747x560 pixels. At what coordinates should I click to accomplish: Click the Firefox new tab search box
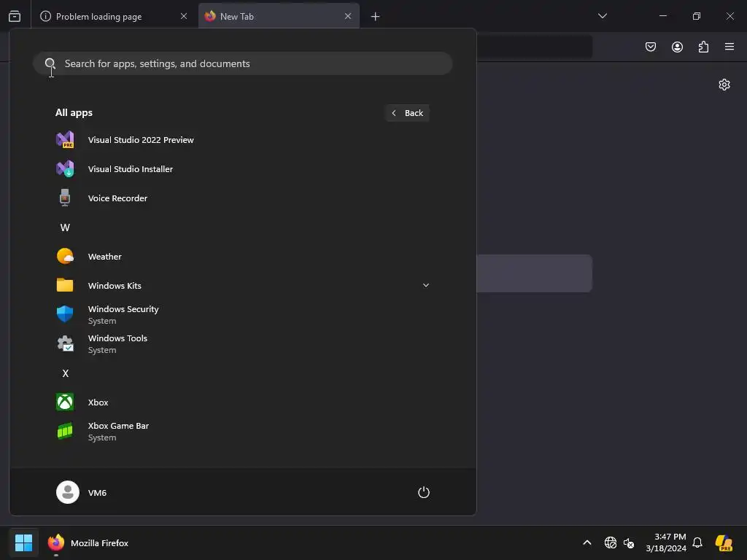coord(534,273)
